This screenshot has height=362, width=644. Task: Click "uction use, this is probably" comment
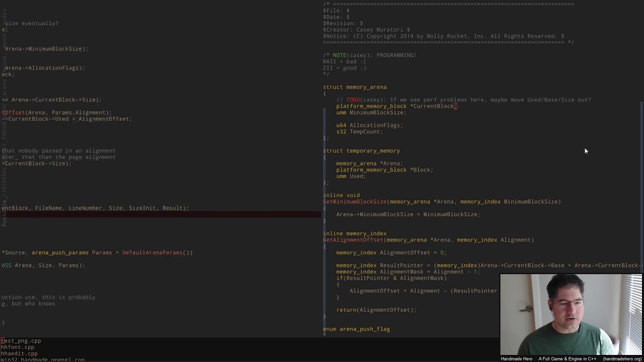(48, 297)
